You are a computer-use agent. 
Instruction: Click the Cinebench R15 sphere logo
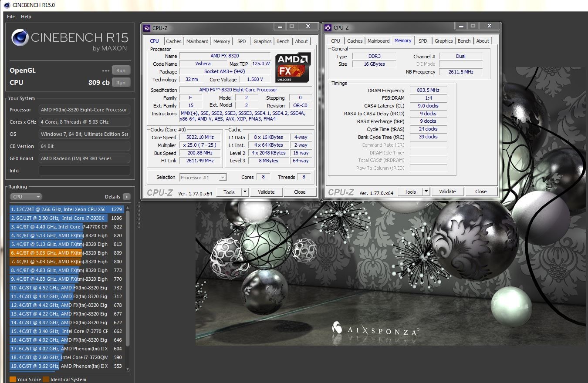pos(20,37)
